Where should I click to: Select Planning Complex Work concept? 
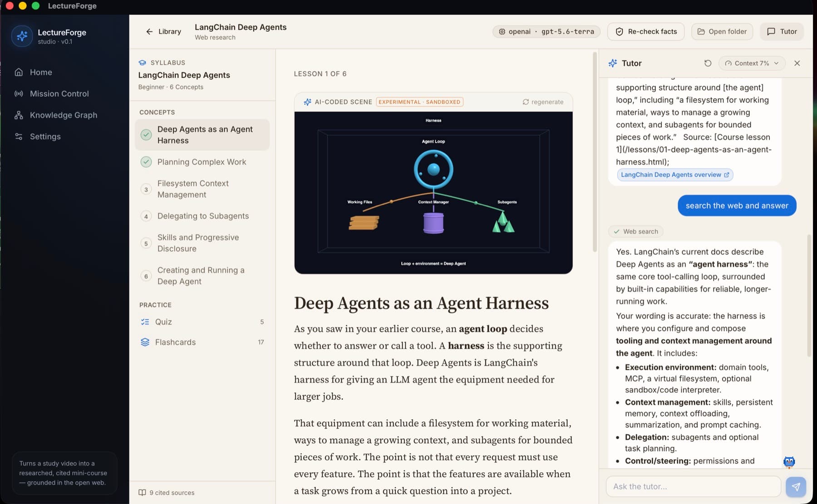pos(202,162)
